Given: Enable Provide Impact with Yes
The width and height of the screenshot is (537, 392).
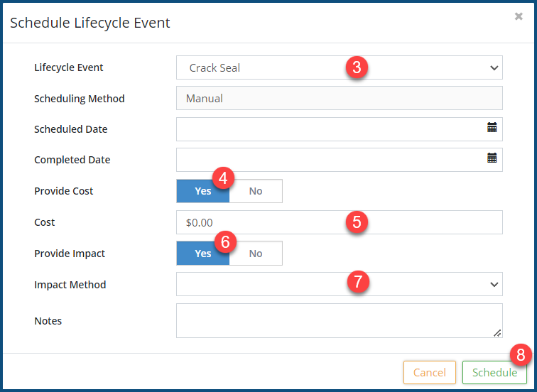Looking at the screenshot, I should click(202, 254).
